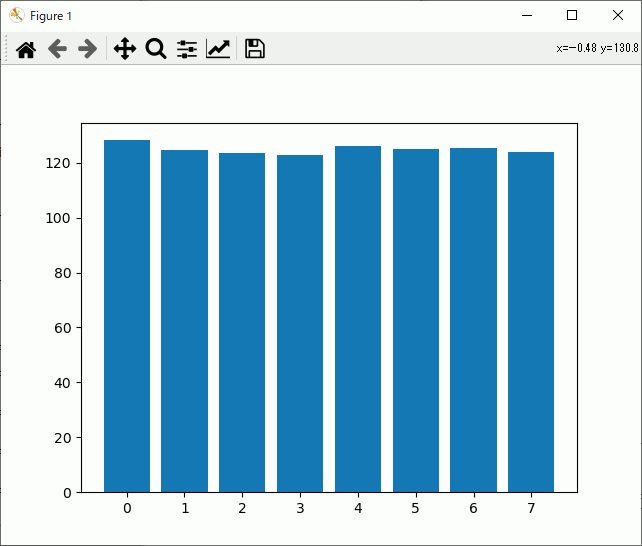The height and width of the screenshot is (546, 642).
Task: Click the y-axis tick label 20
Action: (62, 438)
